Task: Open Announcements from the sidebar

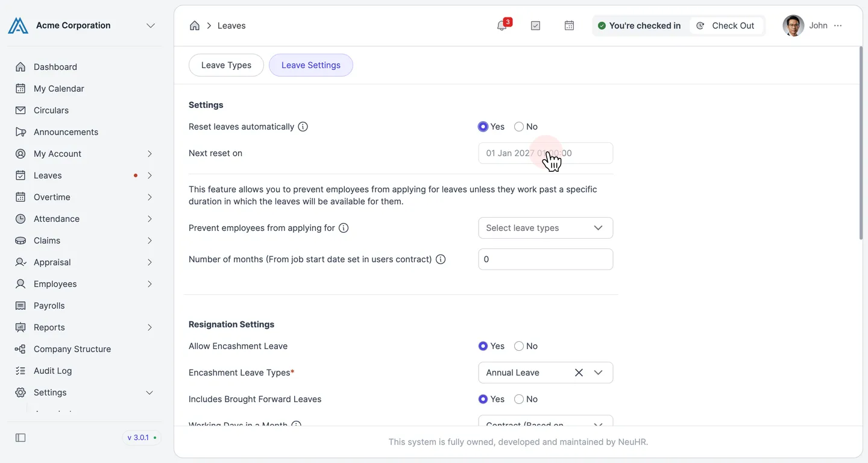Action: click(84, 132)
